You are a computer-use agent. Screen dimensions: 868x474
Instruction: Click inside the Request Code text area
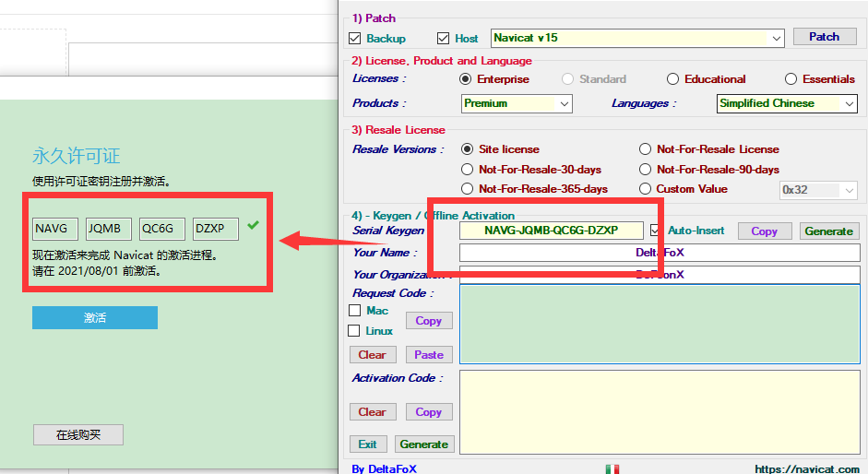(660, 324)
